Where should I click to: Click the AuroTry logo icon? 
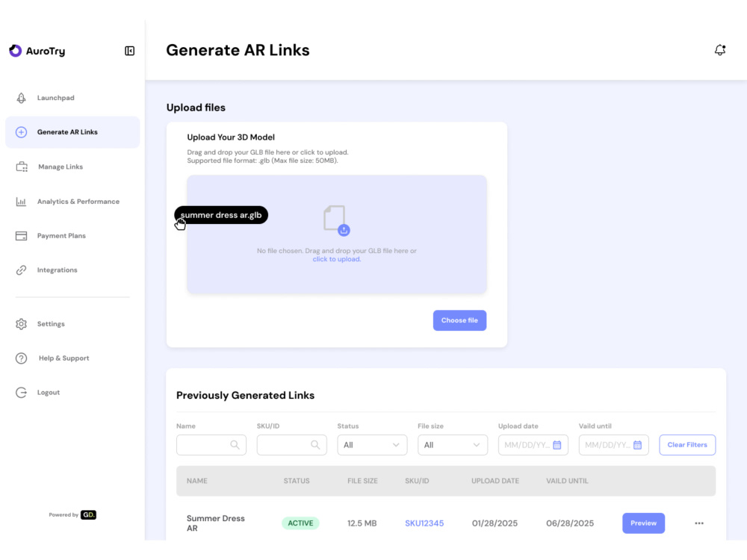click(x=15, y=51)
